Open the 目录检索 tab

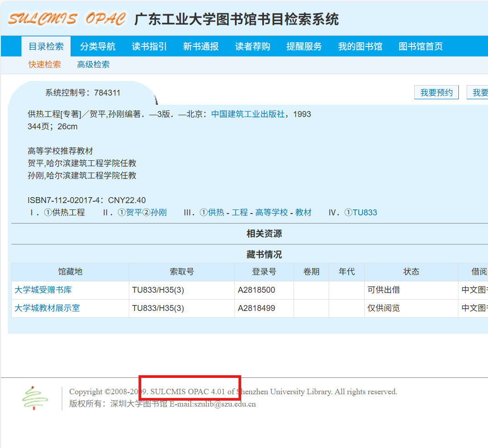(x=46, y=46)
